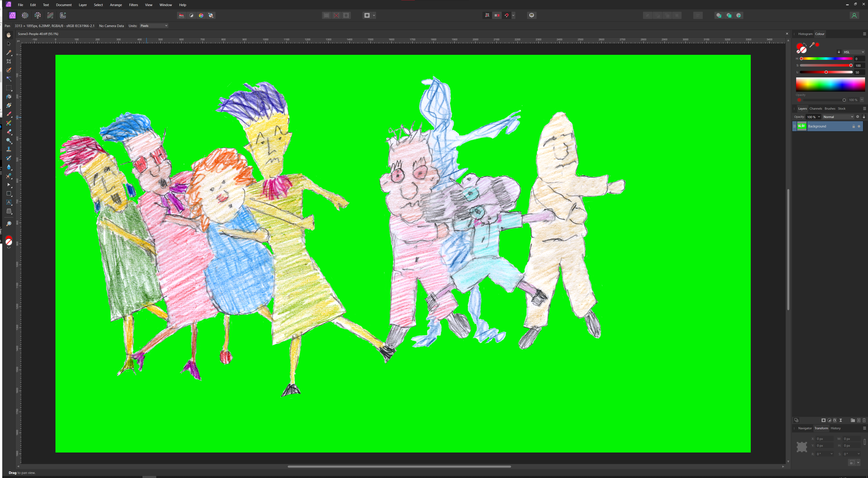Select the Blur Brush water drop tool
868x478 pixels.
pyautogui.click(x=9, y=167)
